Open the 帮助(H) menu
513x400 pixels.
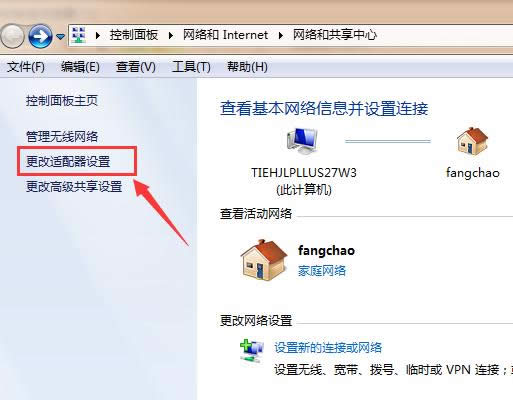click(247, 67)
